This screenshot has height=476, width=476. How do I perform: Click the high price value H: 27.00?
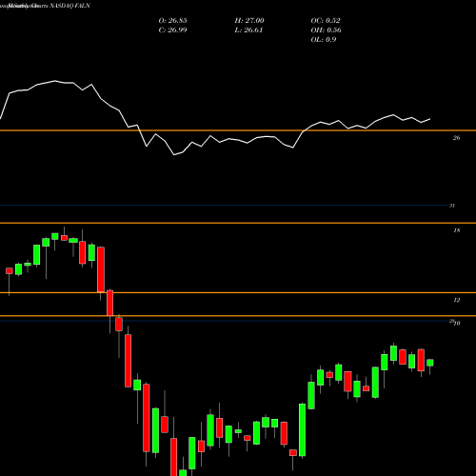(x=249, y=21)
